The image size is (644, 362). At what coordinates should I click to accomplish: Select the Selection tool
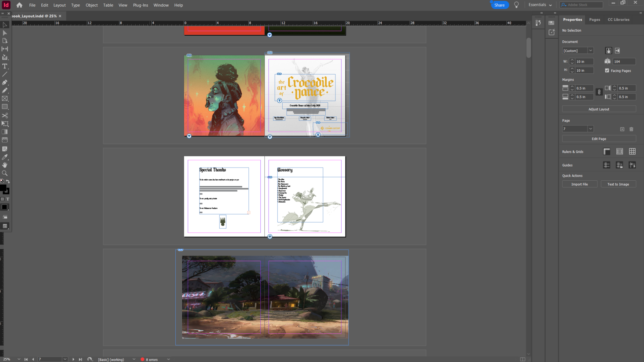tap(5, 25)
